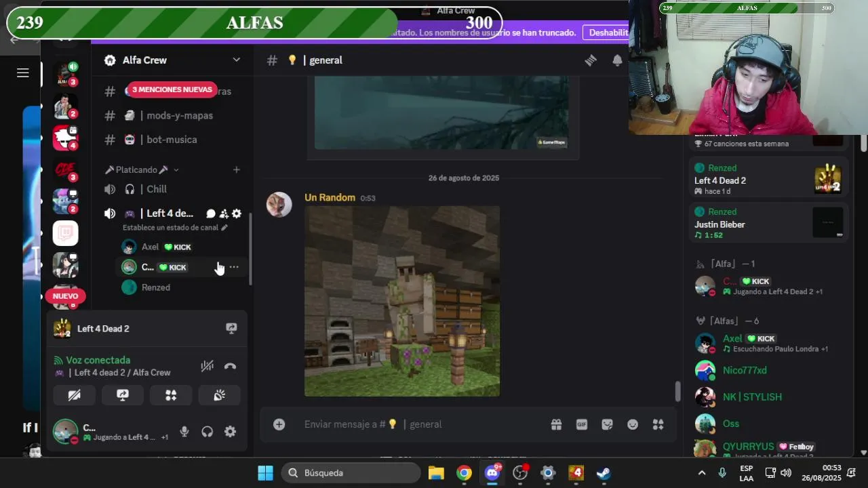This screenshot has height=488, width=868.
Task: Click the Búsqueda taskbar search box
Action: coord(351,472)
